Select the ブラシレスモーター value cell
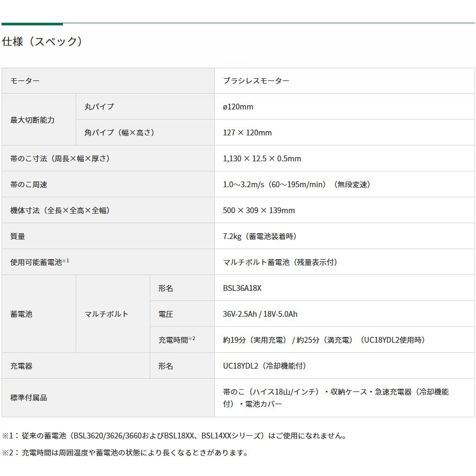Screen dimensions: 476x476 pyautogui.click(x=256, y=81)
